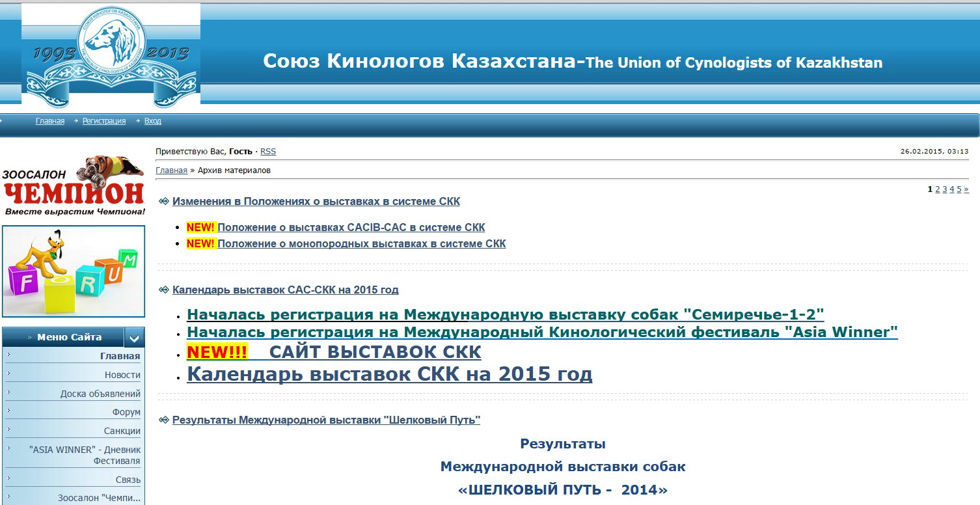Image resolution: width=980 pixels, height=505 pixels.
Task: Open the Зоосалон Чемпион banner
Action: [73, 185]
